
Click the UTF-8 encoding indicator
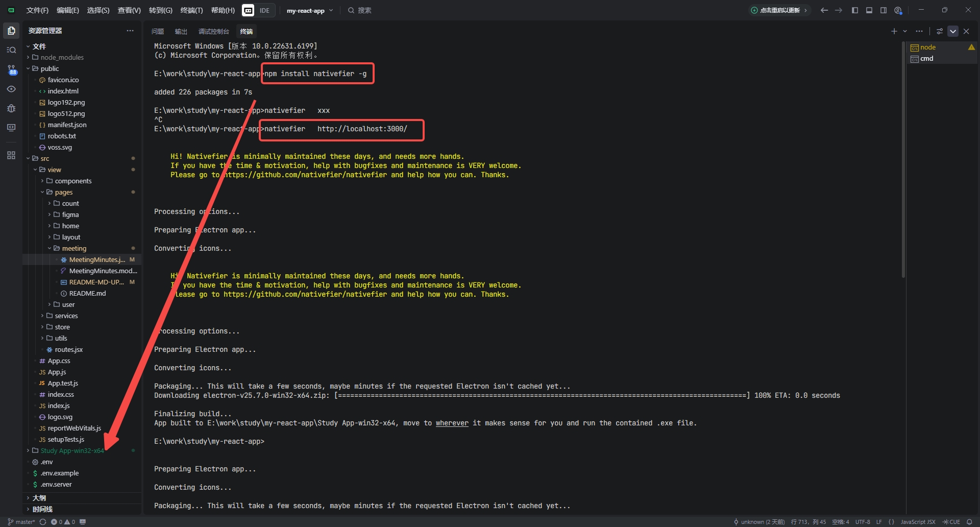tap(863, 522)
